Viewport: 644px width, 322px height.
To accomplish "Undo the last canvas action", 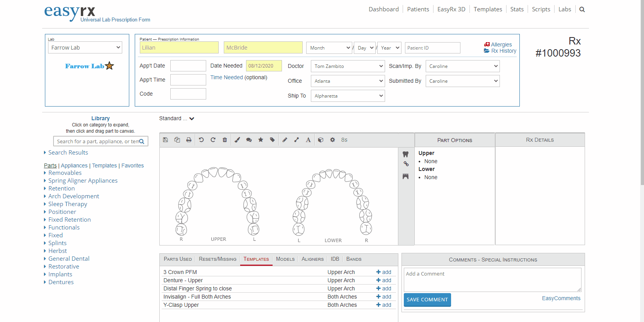I will (201, 140).
